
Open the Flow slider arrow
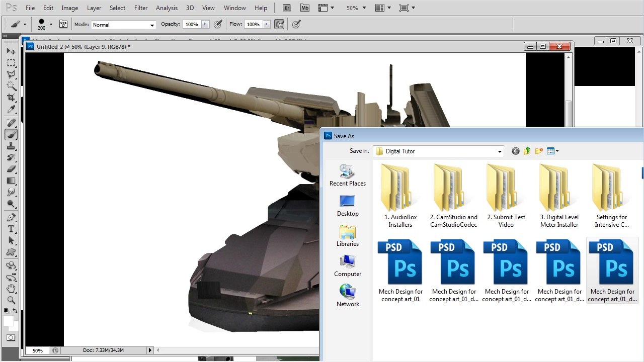[x=266, y=24]
